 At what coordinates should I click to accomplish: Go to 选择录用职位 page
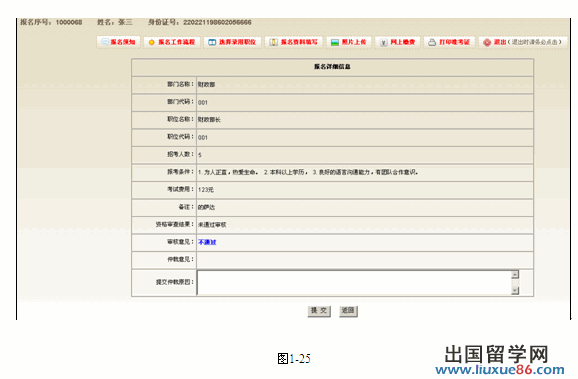[232, 42]
